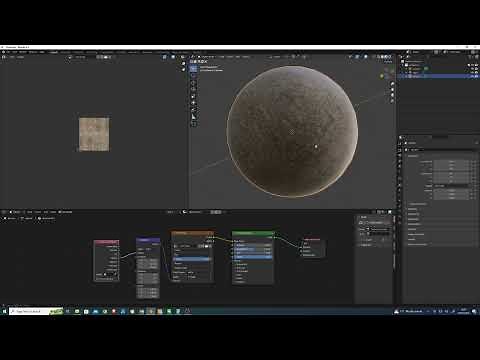Click the taskbar clock
Viewport: 480px width, 360px height.
point(463,311)
